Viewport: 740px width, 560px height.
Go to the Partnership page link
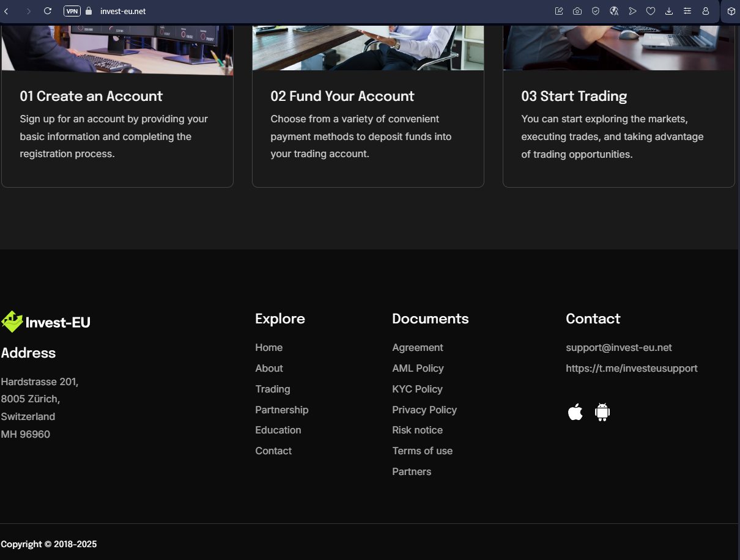281,410
